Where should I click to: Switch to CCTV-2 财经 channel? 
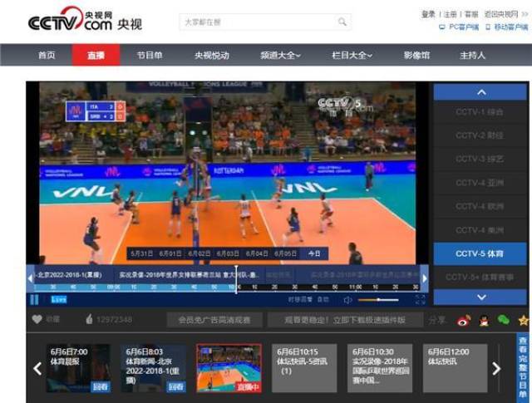point(480,135)
